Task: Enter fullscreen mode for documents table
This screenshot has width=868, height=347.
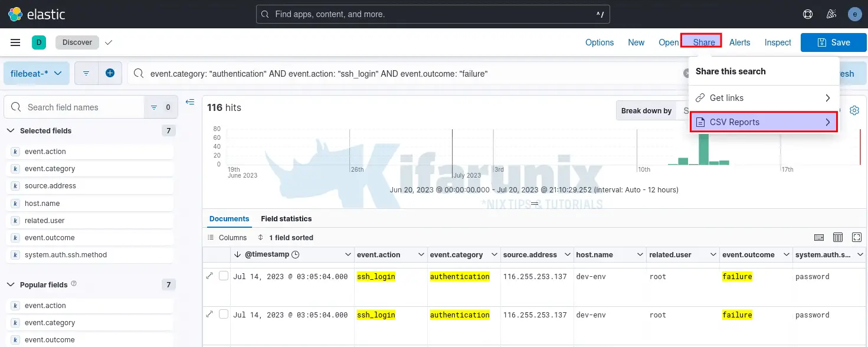Action: (x=856, y=237)
